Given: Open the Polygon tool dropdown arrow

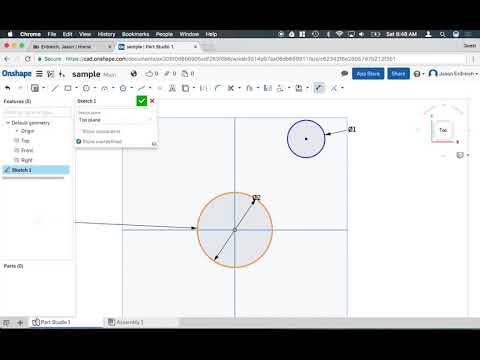Looking at the screenshot, I should [132, 88].
